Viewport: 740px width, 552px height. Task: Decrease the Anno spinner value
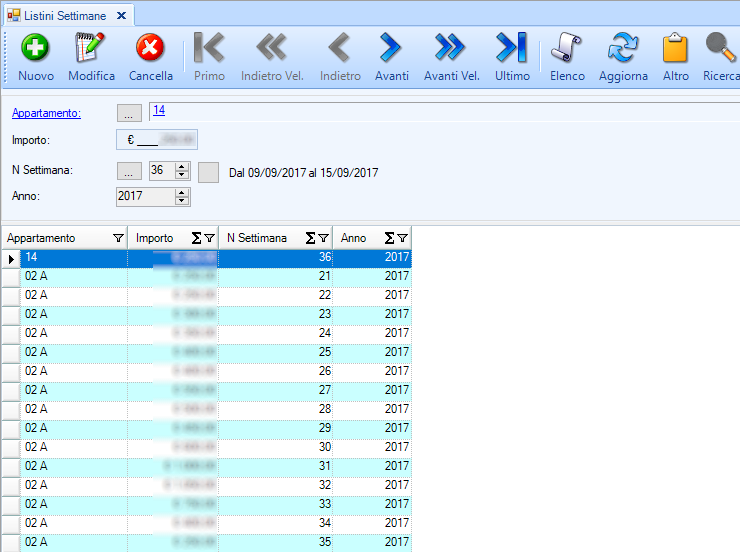coord(182,201)
